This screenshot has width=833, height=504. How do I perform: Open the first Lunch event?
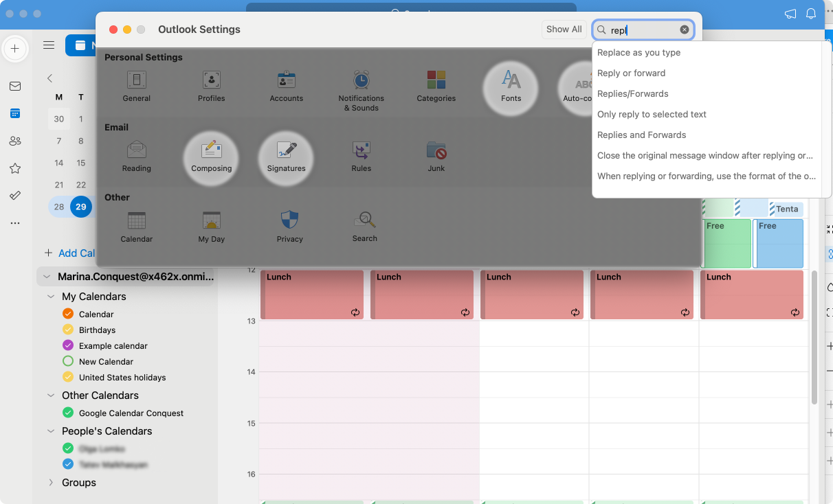click(313, 295)
